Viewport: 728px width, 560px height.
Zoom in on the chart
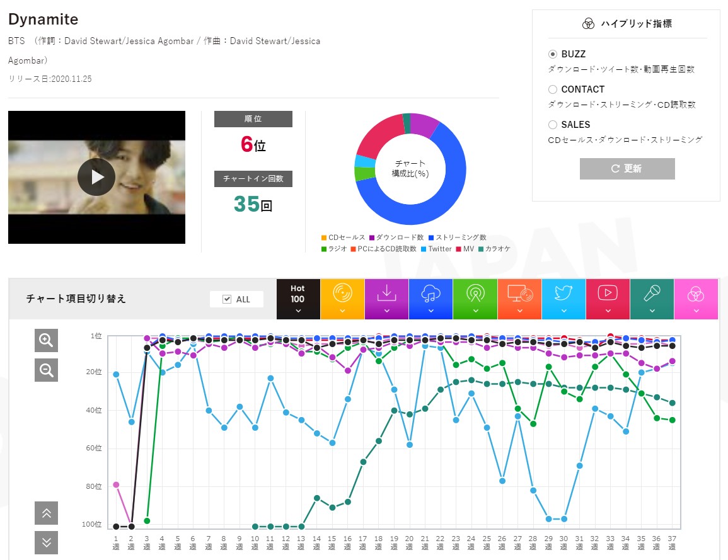(x=46, y=340)
